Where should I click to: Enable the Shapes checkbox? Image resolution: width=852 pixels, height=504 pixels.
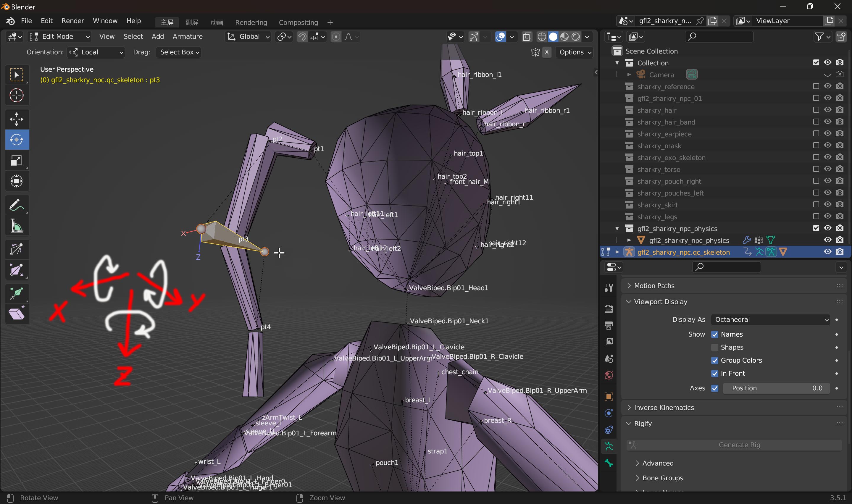pyautogui.click(x=714, y=347)
